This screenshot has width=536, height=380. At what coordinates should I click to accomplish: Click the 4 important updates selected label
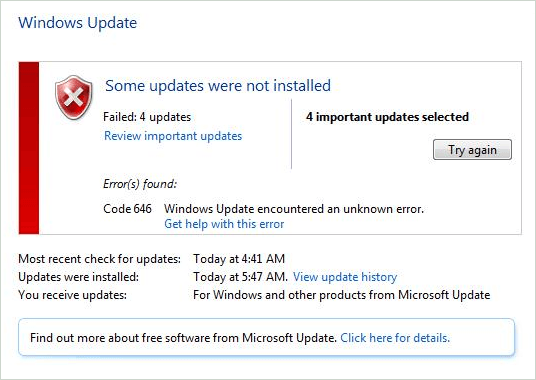tap(387, 117)
